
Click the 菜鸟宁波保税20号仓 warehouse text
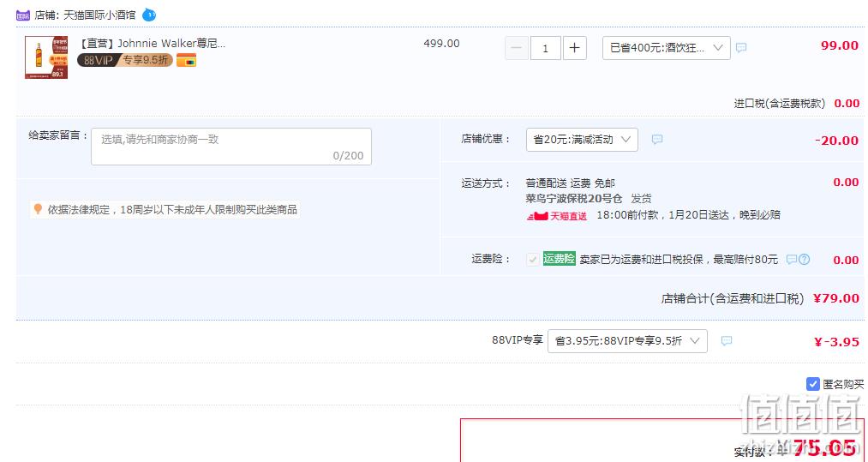tap(573, 198)
